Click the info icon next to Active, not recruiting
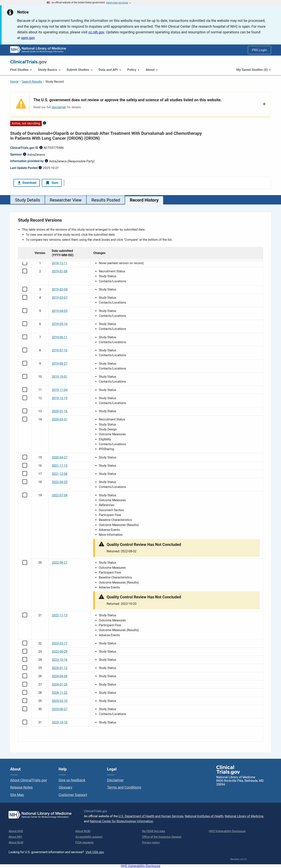The width and height of the screenshot is (281, 868). pos(44,123)
